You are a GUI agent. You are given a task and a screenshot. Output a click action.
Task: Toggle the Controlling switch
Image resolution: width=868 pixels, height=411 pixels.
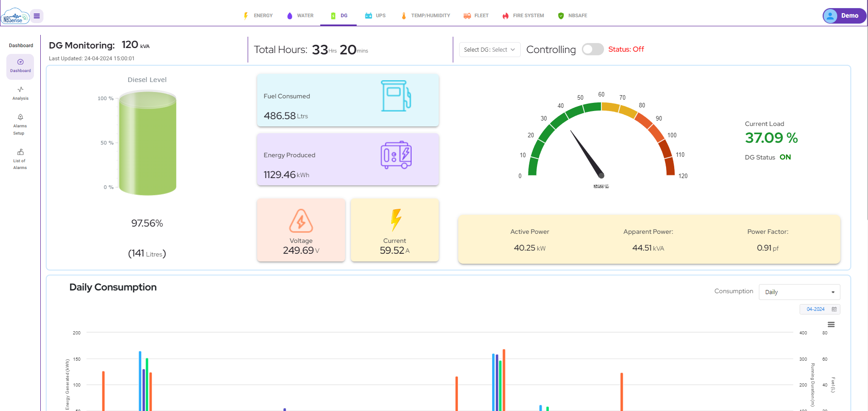tap(593, 49)
